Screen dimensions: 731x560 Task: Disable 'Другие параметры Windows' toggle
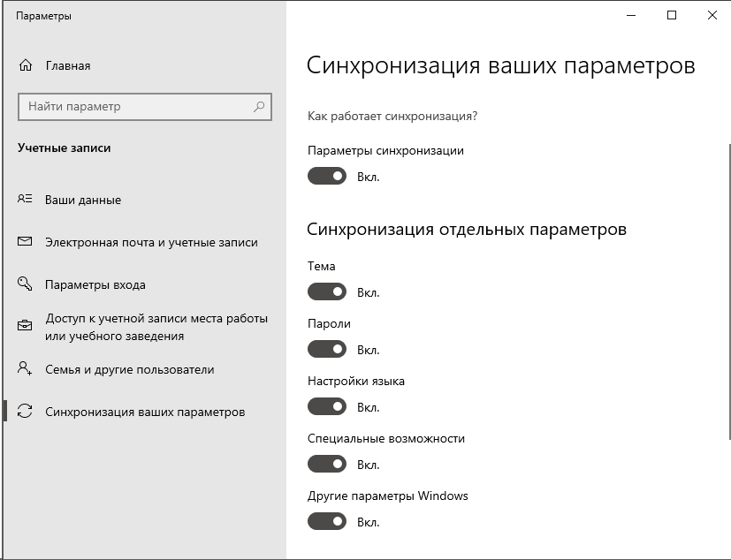coord(326,522)
